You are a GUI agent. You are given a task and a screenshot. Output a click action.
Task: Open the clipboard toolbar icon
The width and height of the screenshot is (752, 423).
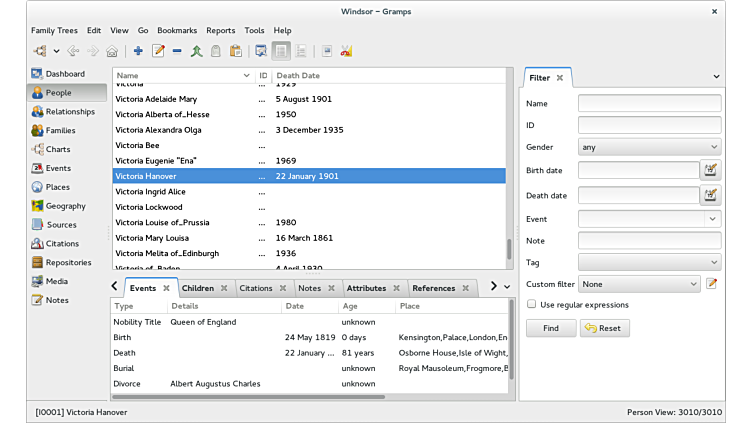tap(216, 51)
